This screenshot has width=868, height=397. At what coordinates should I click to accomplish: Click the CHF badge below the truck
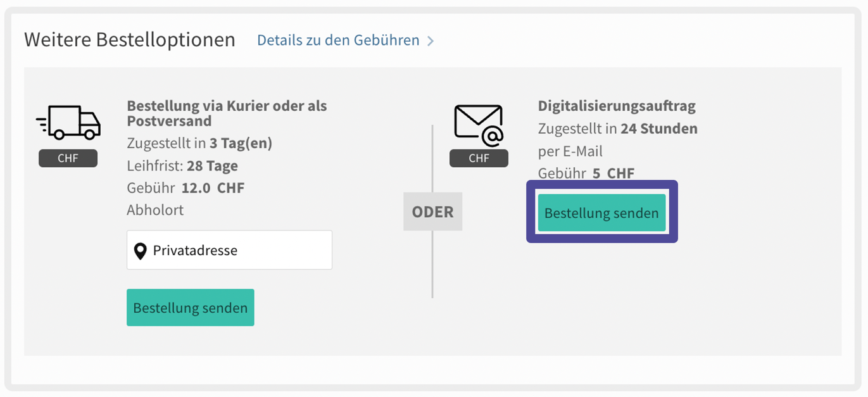click(68, 158)
